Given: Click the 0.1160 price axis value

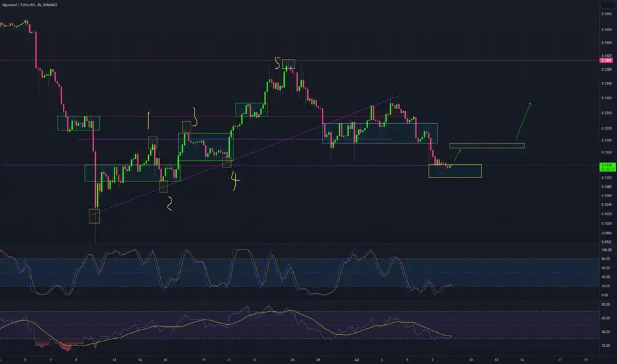Looking at the screenshot, I should click(606, 152).
